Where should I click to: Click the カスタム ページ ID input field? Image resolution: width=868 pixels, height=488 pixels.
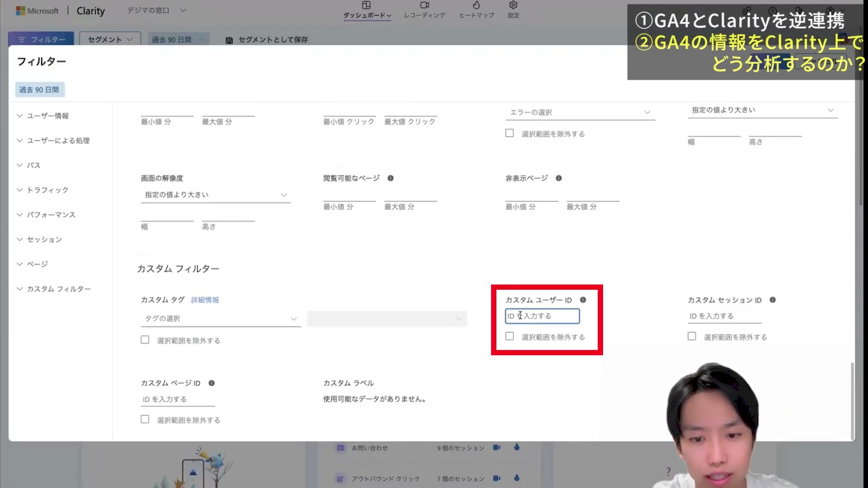tap(178, 399)
